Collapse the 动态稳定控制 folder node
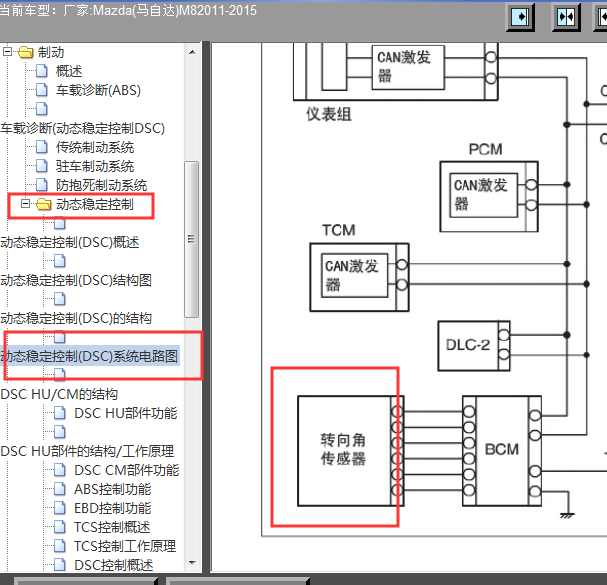The image size is (607, 585). pyautogui.click(x=26, y=203)
